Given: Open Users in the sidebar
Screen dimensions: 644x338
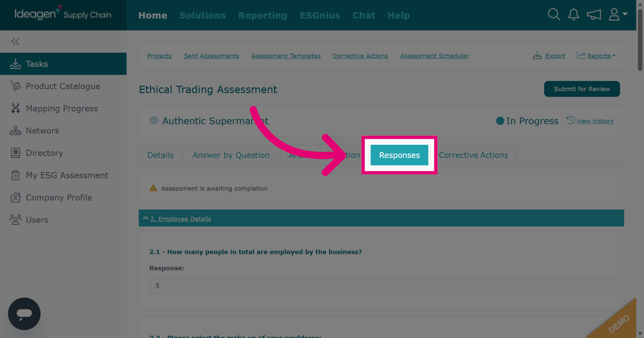Looking at the screenshot, I should 63,220.
